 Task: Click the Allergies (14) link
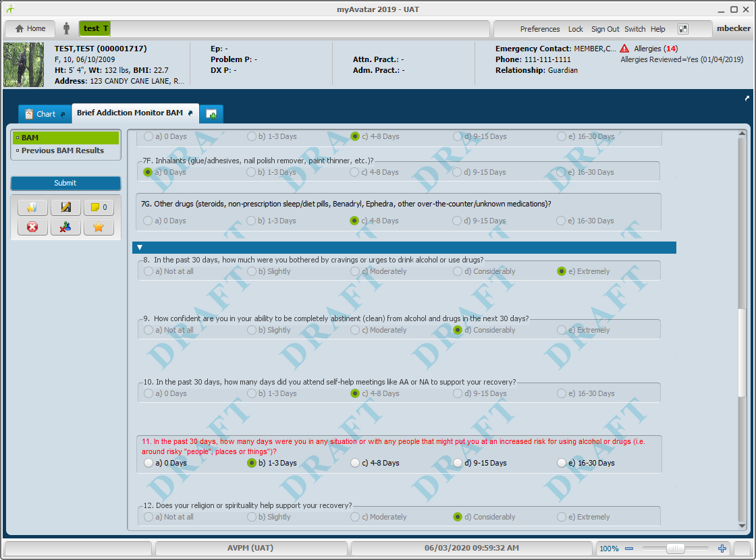tap(655, 49)
